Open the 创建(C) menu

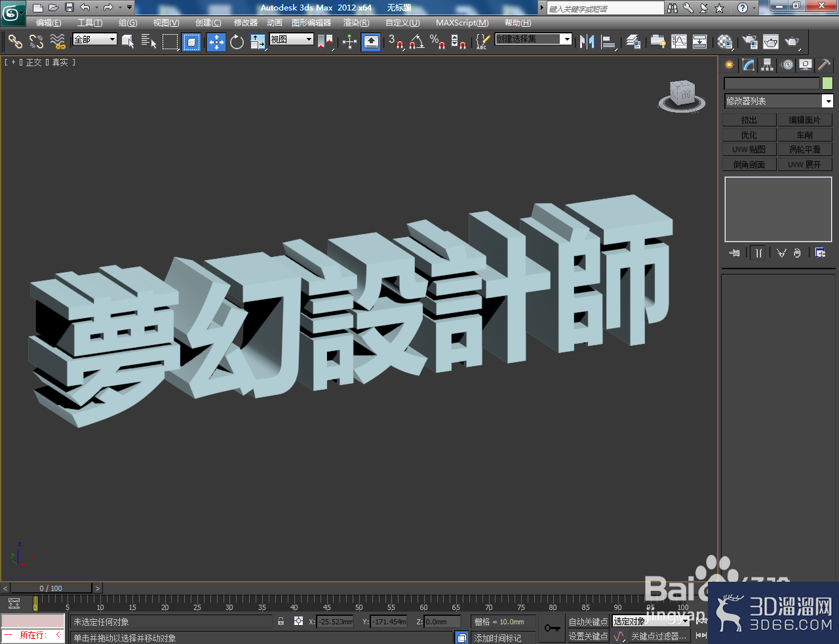click(208, 23)
